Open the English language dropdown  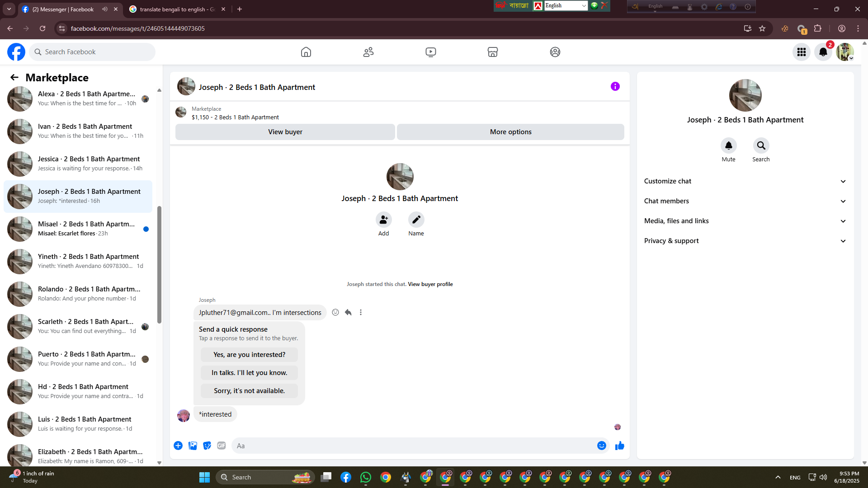[566, 5]
